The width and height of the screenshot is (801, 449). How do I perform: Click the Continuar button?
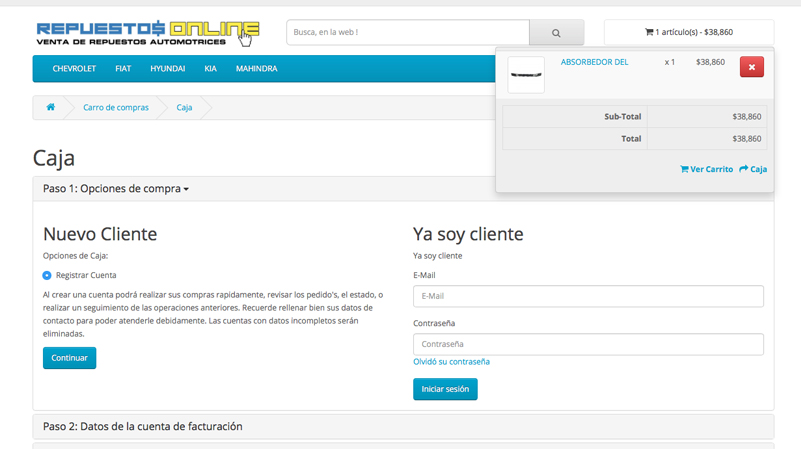[69, 358]
